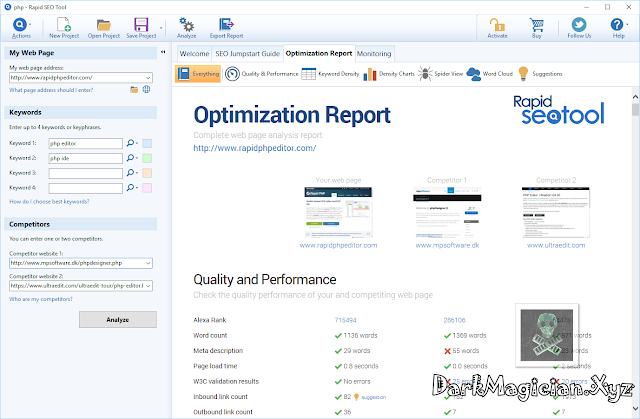Image resolution: width=640 pixels, height=419 pixels.
Task: Open Alexa Rank value 715494
Action: point(345,320)
